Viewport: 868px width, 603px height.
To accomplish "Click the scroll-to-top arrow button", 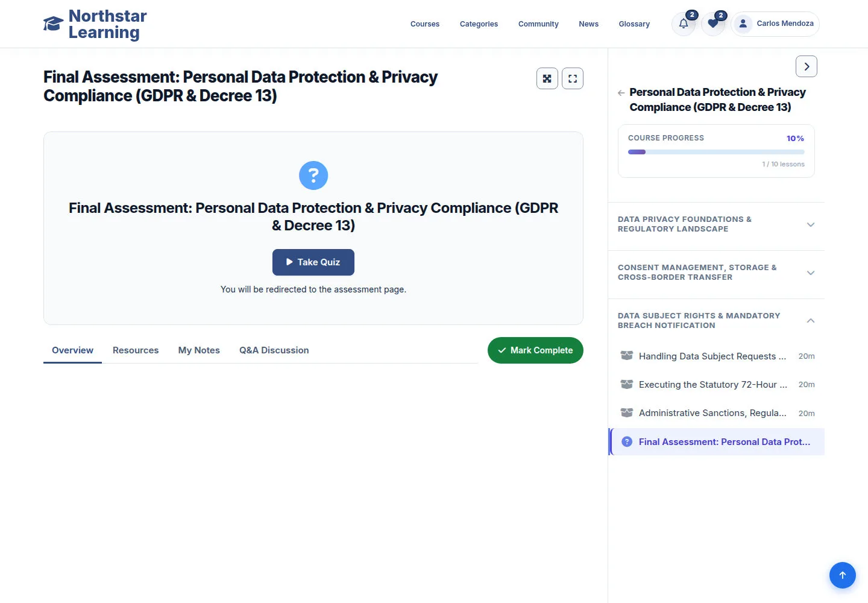I will [x=843, y=575].
